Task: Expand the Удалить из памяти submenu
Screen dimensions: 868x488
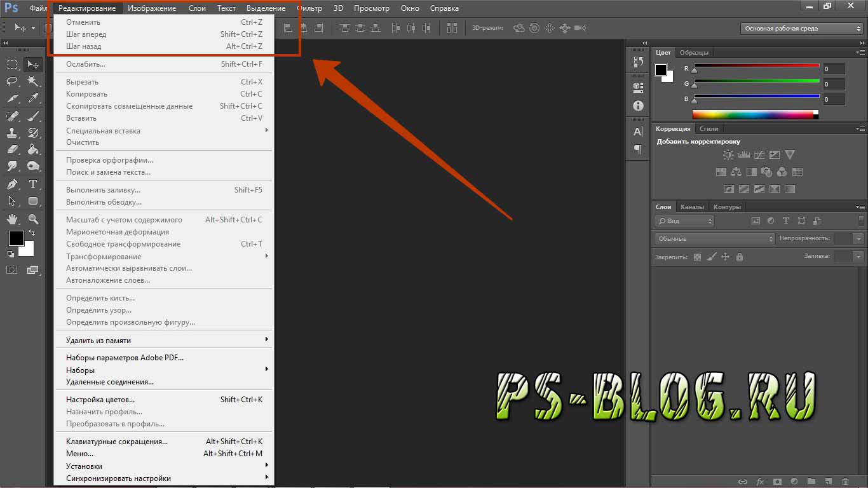Action: click(x=163, y=340)
